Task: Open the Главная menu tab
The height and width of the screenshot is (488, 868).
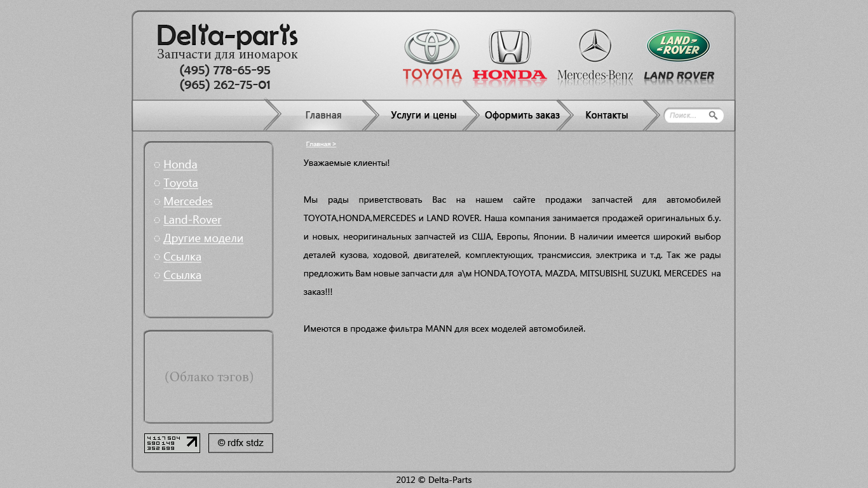Action: [323, 115]
